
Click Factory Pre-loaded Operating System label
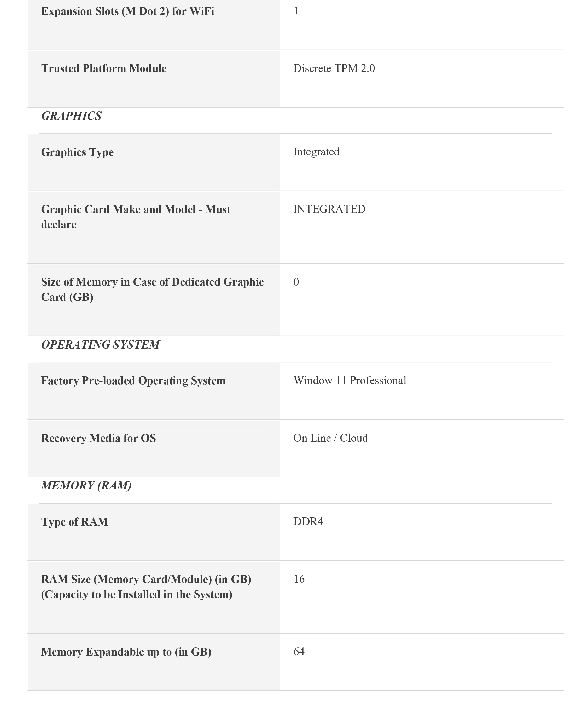coord(133,381)
